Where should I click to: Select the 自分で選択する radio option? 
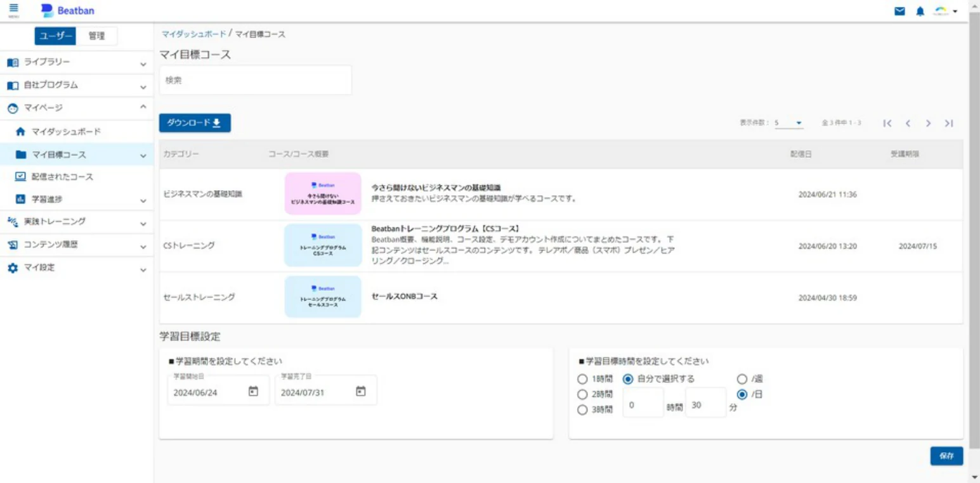pyautogui.click(x=629, y=379)
